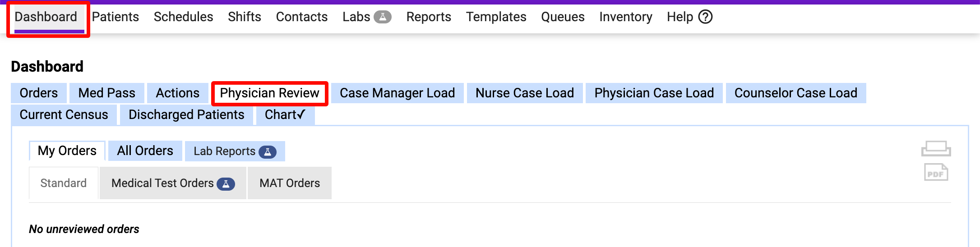Image resolution: width=980 pixels, height=247 pixels.
Task: View the Discharged Patients tab
Action: pyautogui.click(x=186, y=115)
